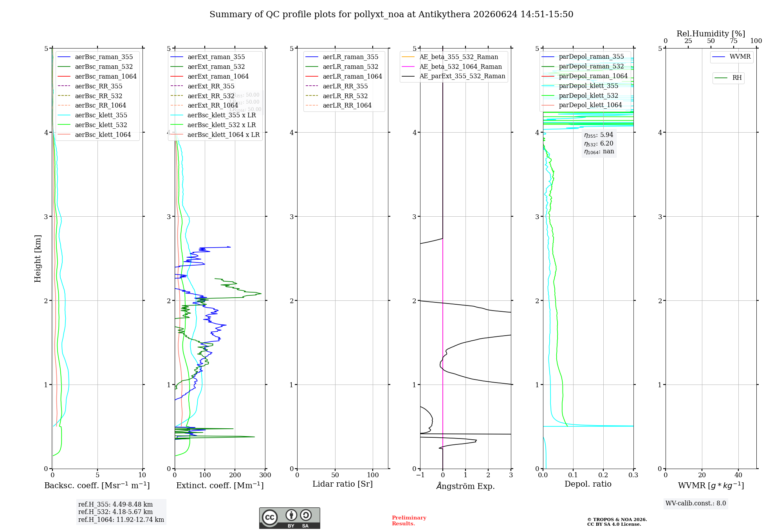Click the TROPOS & NOA copyright notice
Viewport: 783px width, 532px height.
point(617,522)
